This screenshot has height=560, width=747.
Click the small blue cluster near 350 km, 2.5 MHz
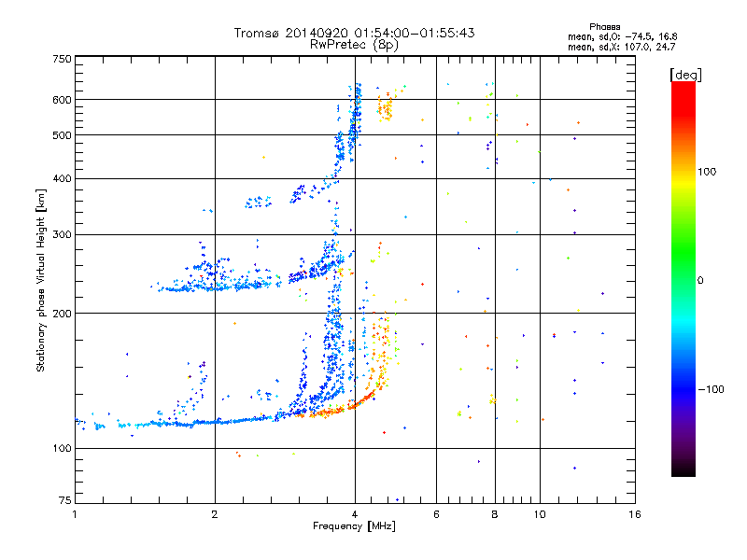(259, 202)
